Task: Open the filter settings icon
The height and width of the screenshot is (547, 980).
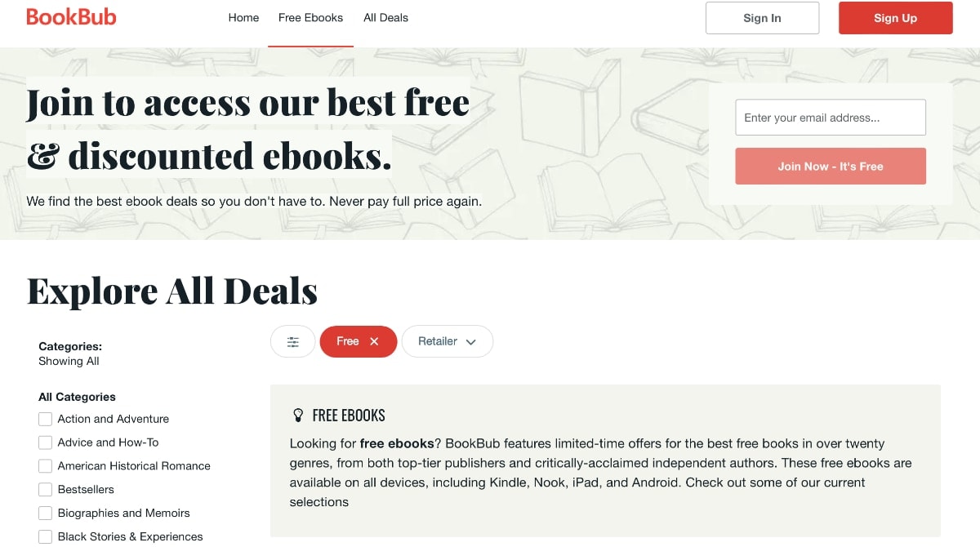Action: (x=292, y=341)
